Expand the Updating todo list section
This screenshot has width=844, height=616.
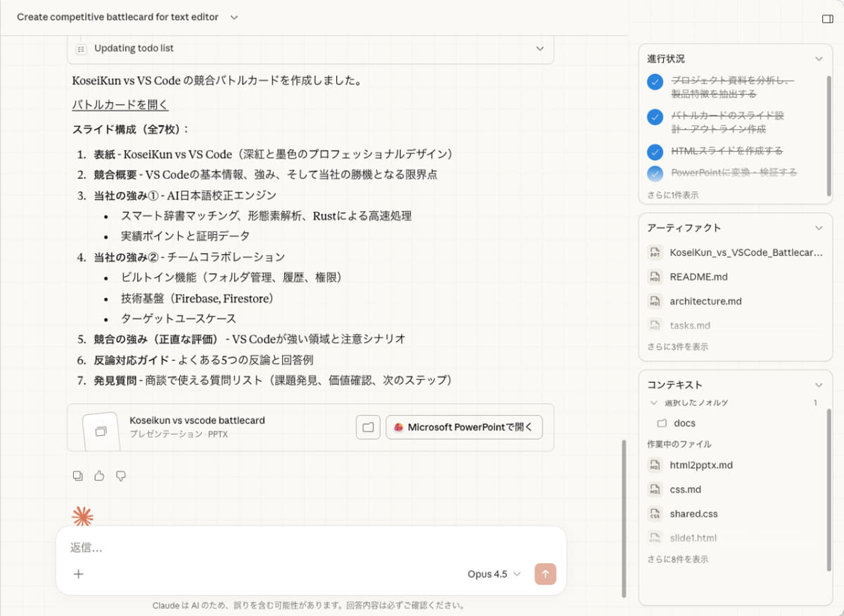pyautogui.click(x=539, y=49)
